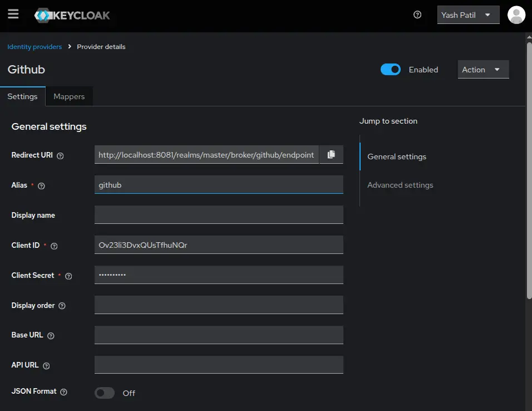Open the Base URL help tooltip
The image size is (532, 411).
coord(50,335)
